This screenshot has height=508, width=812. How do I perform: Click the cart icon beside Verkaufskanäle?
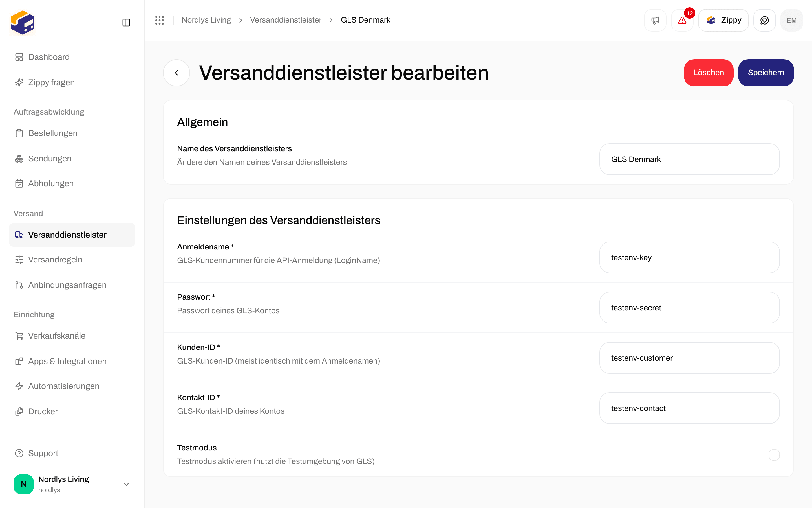coord(19,336)
